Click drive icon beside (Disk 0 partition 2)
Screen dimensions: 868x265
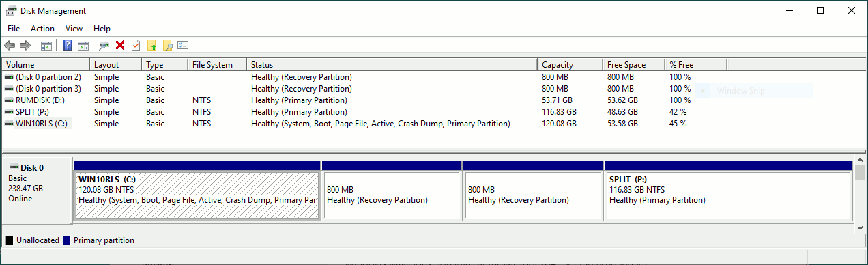click(x=9, y=77)
